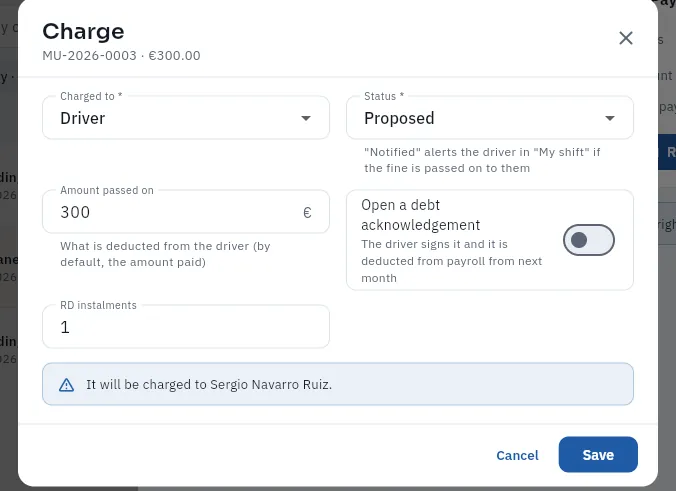Cancel the charge dialog
This screenshot has height=491, width=676.
(x=517, y=455)
